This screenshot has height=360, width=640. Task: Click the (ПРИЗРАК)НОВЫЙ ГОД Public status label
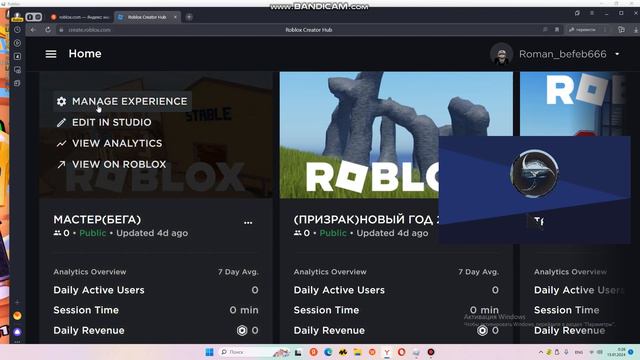[x=333, y=233]
